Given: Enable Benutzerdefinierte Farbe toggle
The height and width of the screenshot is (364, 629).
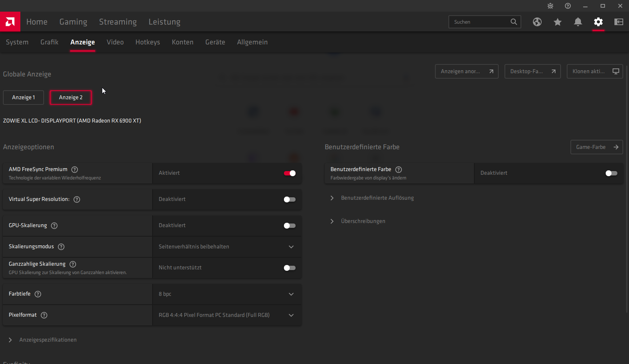Looking at the screenshot, I should tap(612, 173).
